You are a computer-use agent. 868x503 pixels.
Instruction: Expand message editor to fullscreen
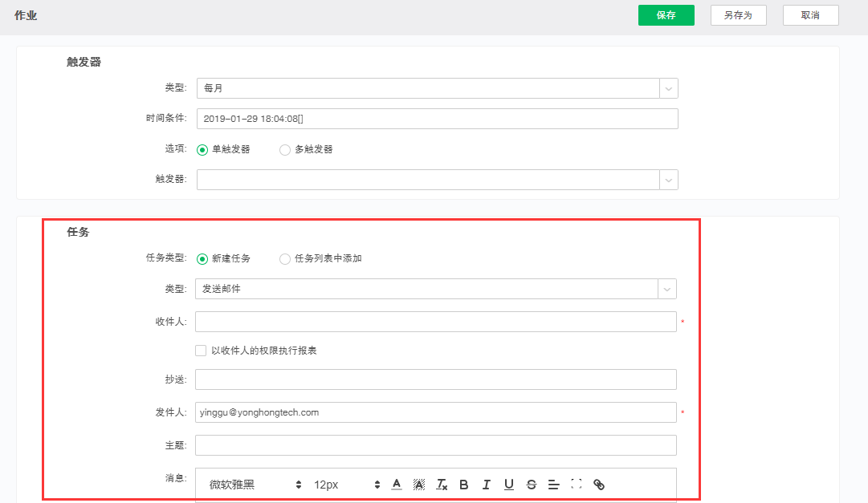click(x=576, y=485)
